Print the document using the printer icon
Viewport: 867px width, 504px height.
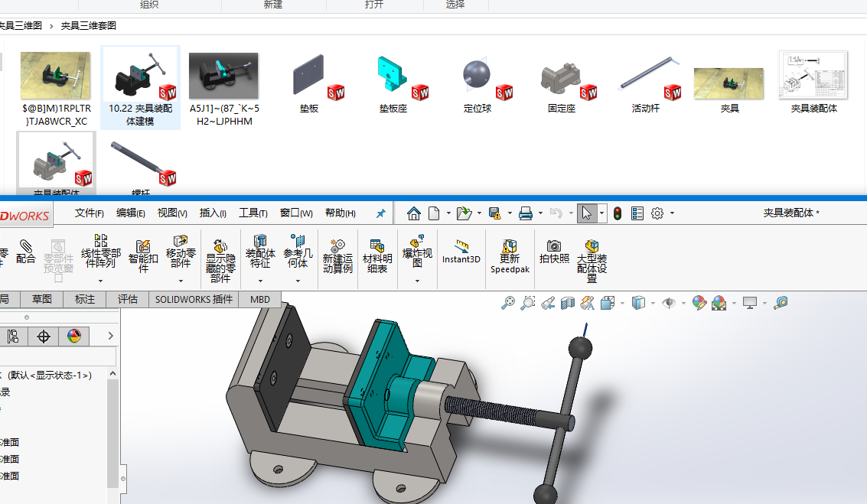[x=525, y=213]
